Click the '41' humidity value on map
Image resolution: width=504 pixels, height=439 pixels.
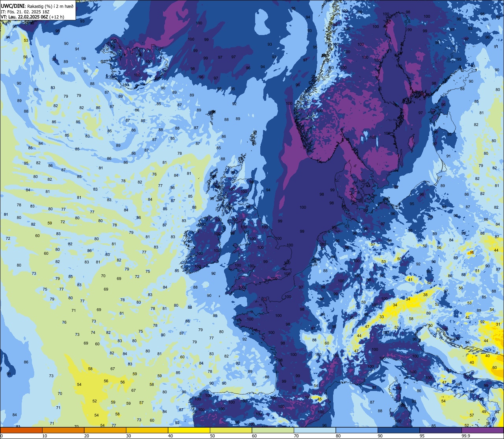coord(410,280)
